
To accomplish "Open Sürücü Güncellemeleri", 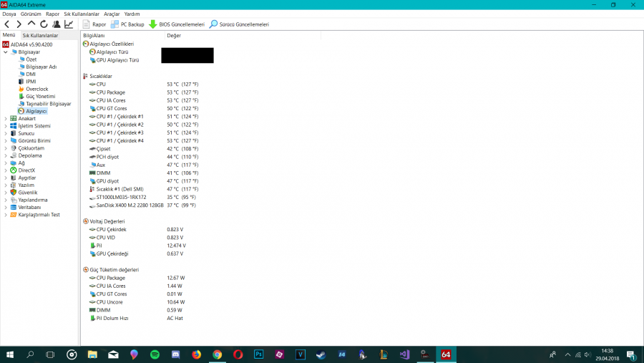I will (239, 24).
